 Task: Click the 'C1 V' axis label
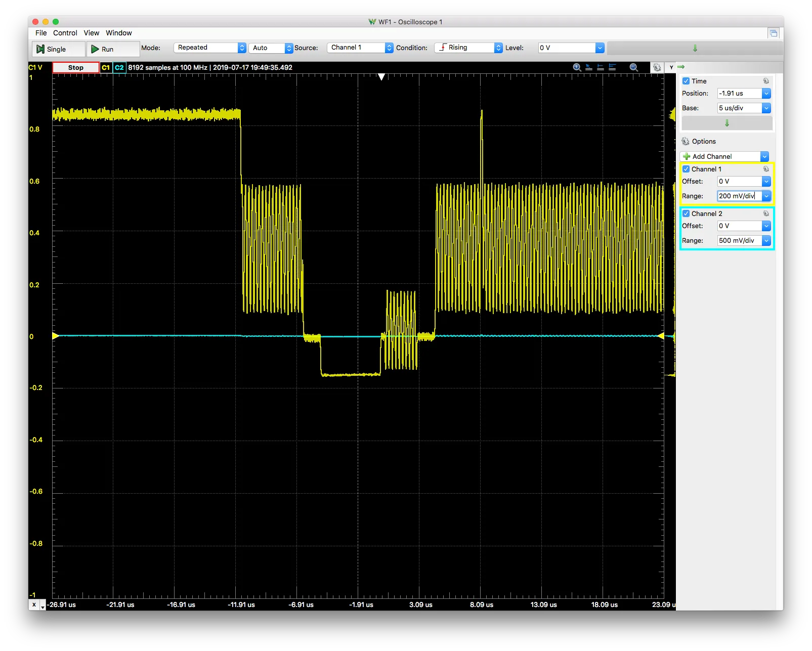(x=35, y=67)
